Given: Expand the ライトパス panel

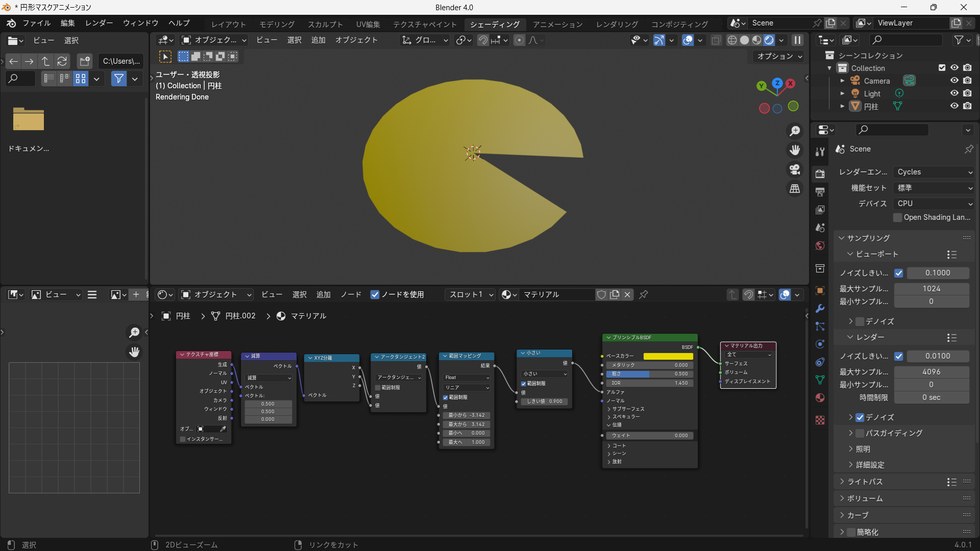Looking at the screenshot, I should click(x=865, y=482).
